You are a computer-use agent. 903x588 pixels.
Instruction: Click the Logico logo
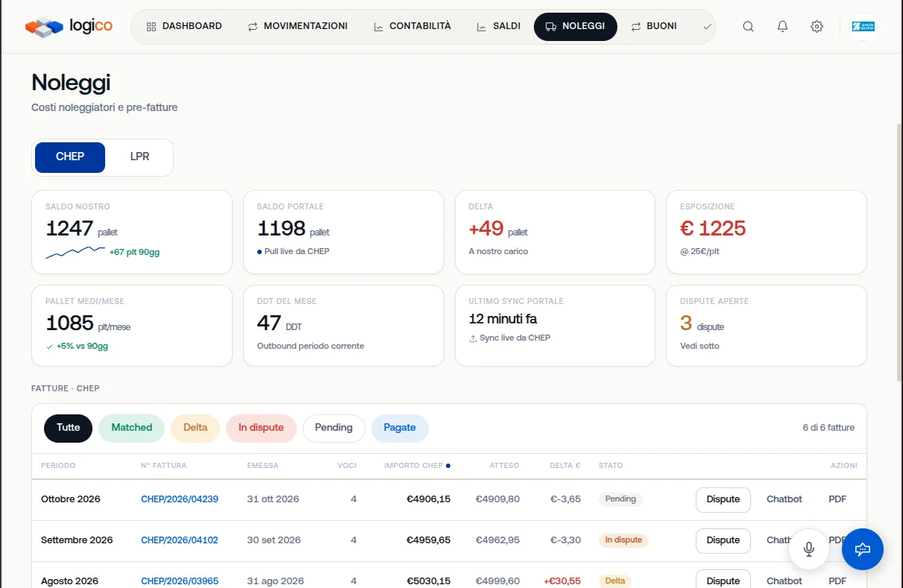(x=69, y=26)
